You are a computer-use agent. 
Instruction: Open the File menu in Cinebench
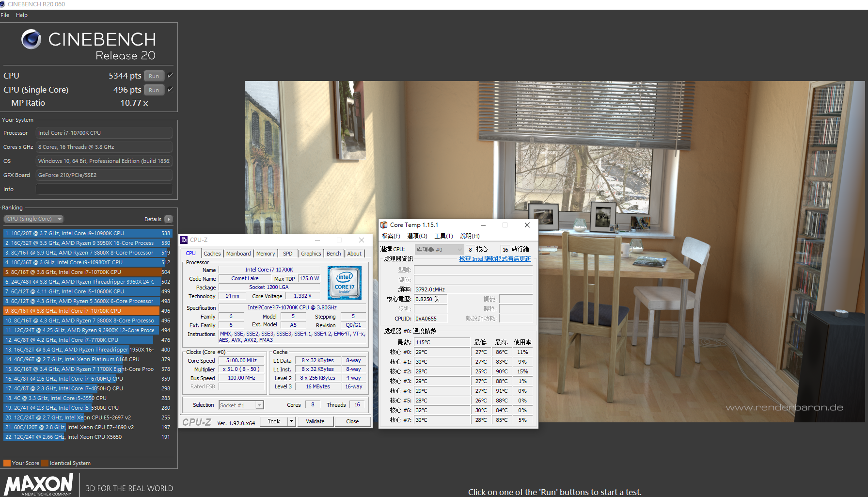[x=5, y=15]
